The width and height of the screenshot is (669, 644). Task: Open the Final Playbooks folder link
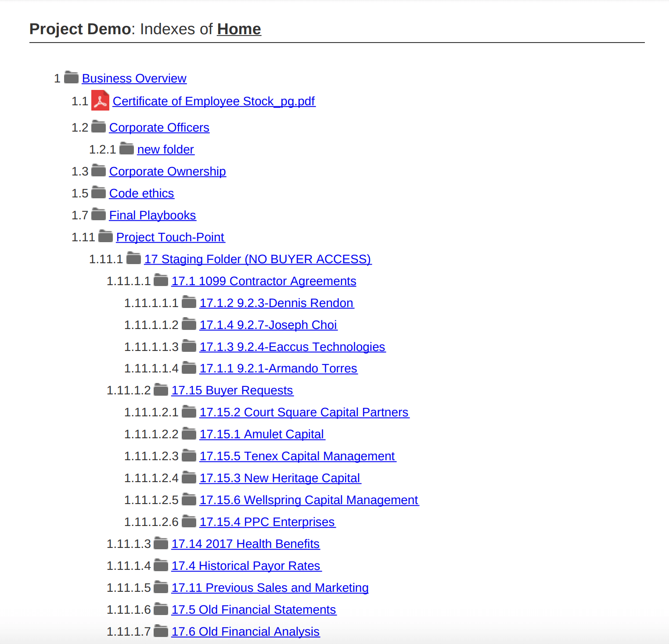point(152,215)
